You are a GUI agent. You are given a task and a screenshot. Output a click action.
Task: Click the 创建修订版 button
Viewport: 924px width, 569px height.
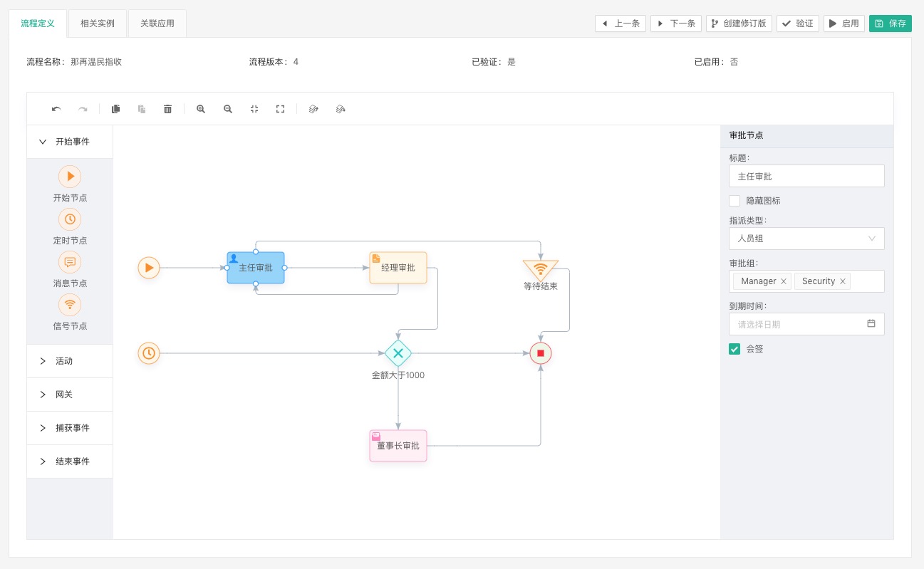pos(739,24)
